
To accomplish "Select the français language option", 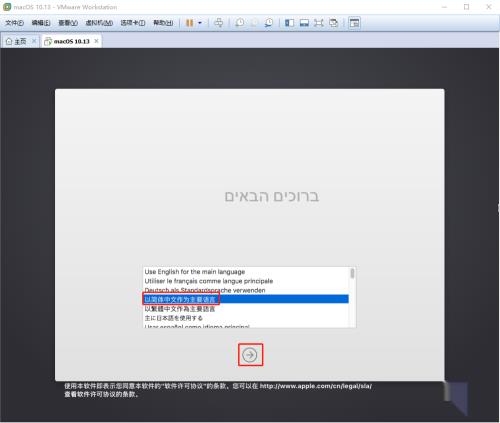I will click(246, 281).
